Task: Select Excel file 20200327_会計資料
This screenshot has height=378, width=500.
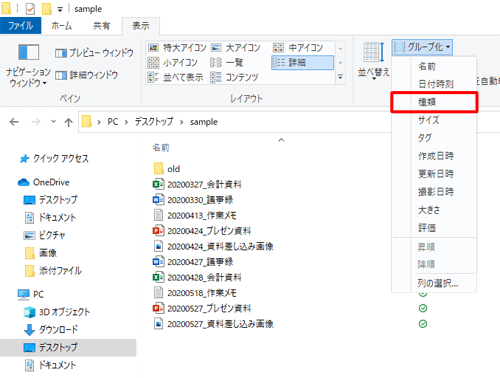Action: click(x=197, y=184)
